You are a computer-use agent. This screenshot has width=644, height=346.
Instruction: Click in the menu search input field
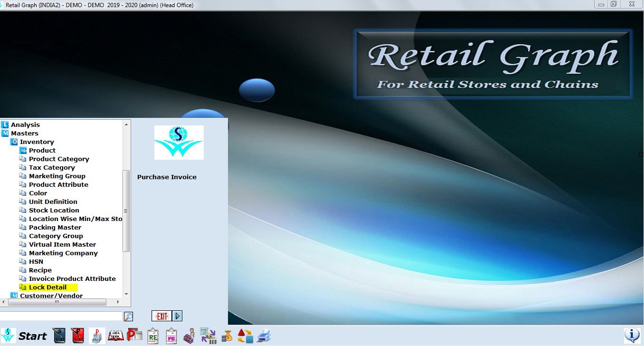[61, 316]
